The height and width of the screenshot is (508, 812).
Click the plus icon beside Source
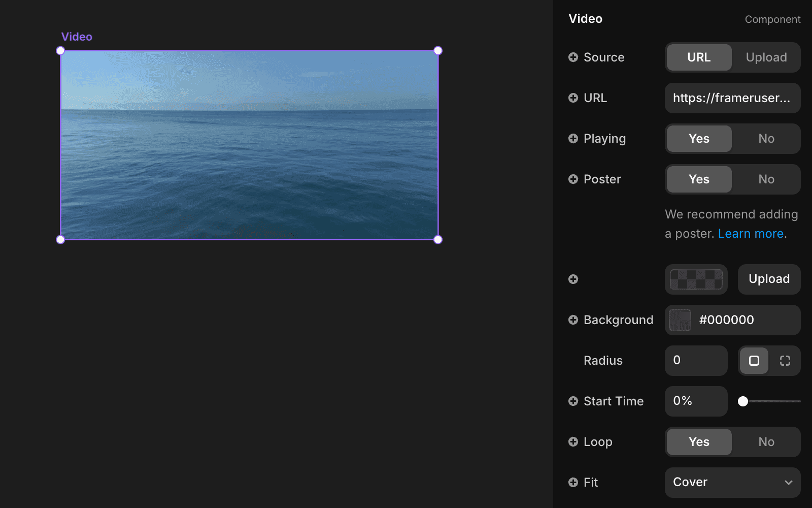(x=573, y=57)
